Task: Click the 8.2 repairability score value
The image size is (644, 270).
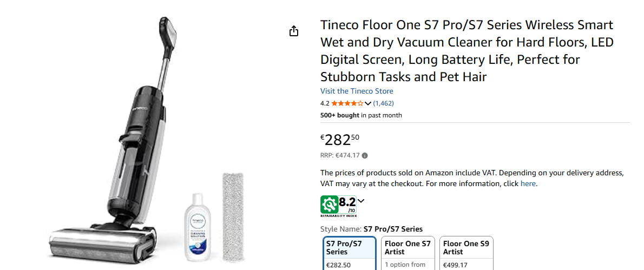Action: 347,203
